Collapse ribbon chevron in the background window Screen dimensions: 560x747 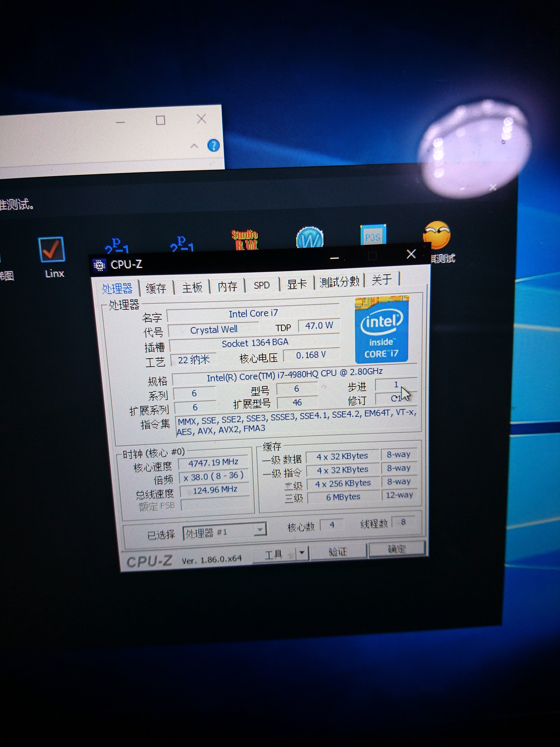(194, 146)
